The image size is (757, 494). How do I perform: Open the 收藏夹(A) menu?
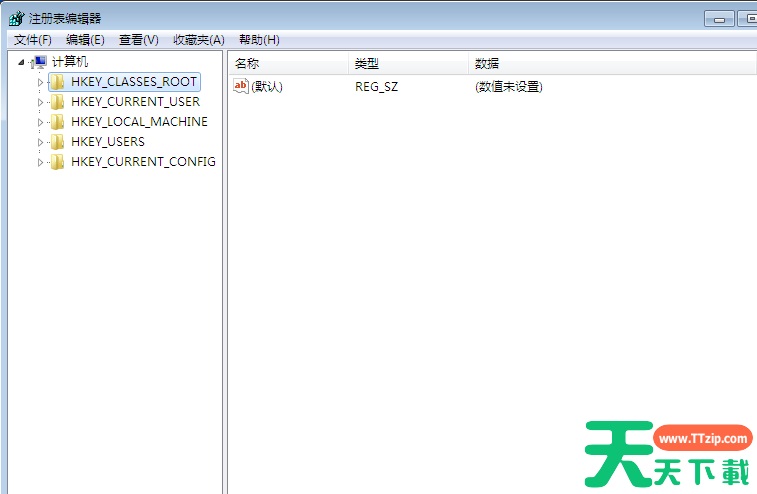tap(199, 40)
